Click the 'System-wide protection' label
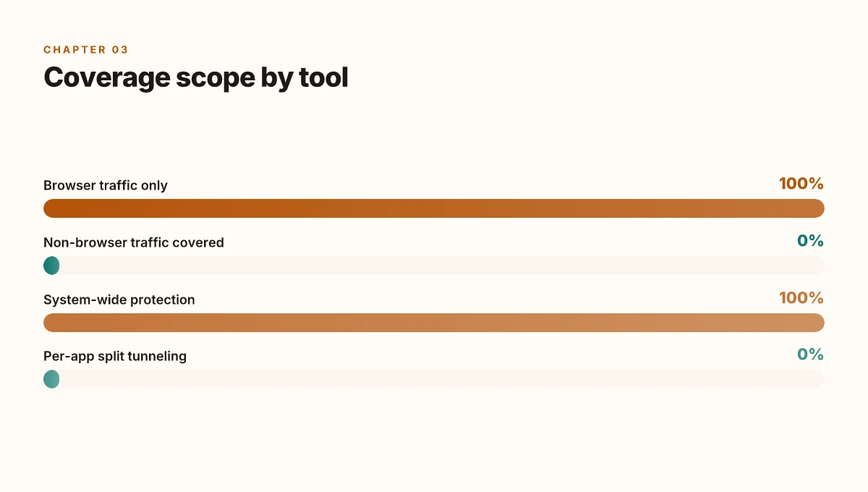The width and height of the screenshot is (868, 492). point(119,300)
